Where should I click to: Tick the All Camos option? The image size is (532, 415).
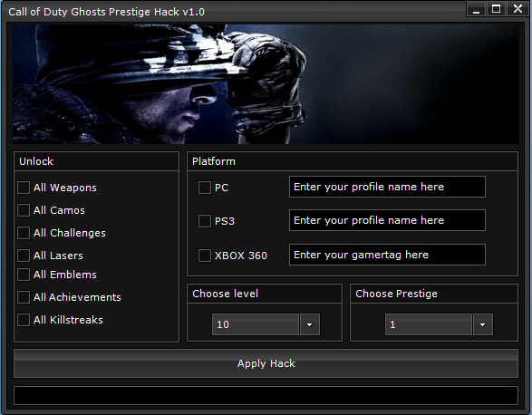click(24, 210)
